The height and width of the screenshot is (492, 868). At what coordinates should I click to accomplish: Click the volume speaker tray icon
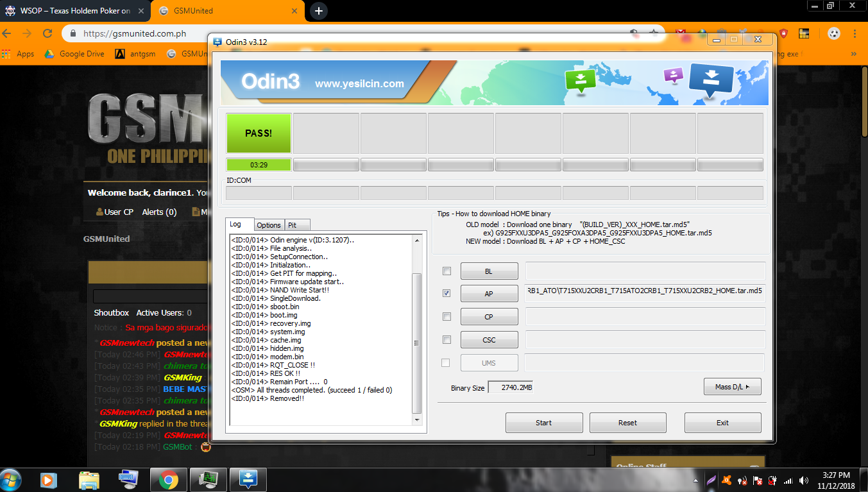coord(804,480)
